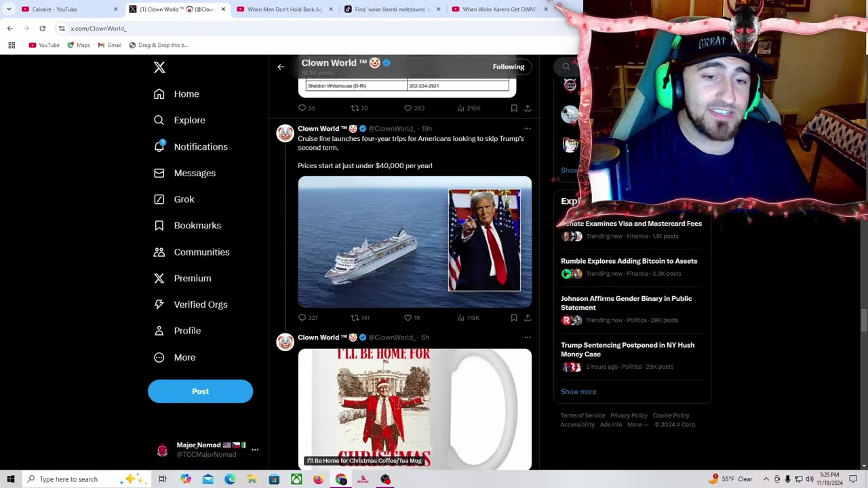868x488 pixels.
Task: Open Major Nomad account options menu
Action: 255,449
